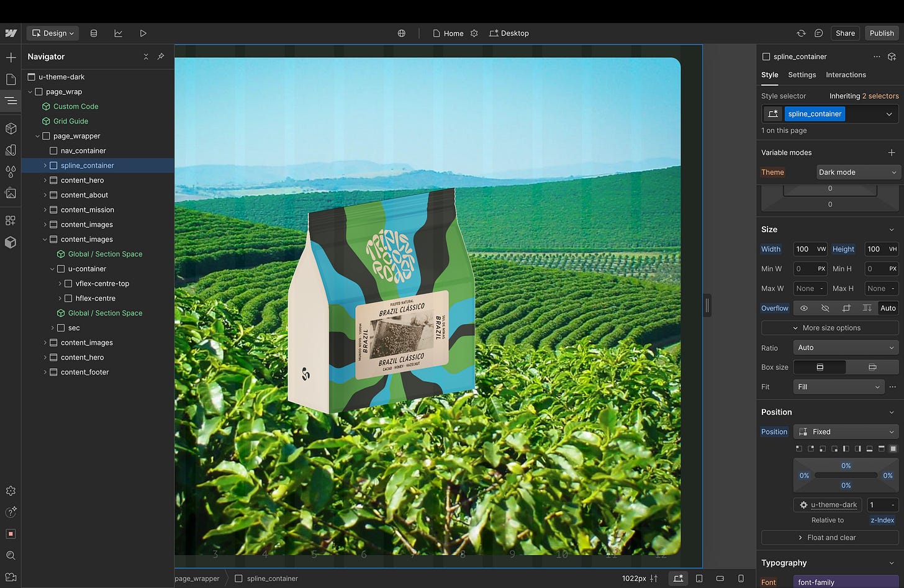
Task: Click the globe locale icon
Action: [x=402, y=33]
